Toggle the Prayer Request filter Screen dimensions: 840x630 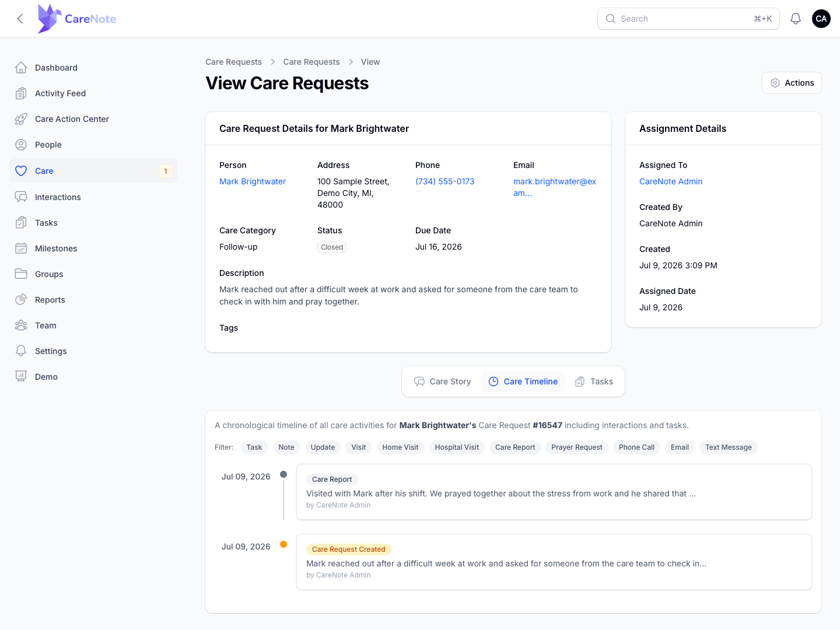coord(577,447)
